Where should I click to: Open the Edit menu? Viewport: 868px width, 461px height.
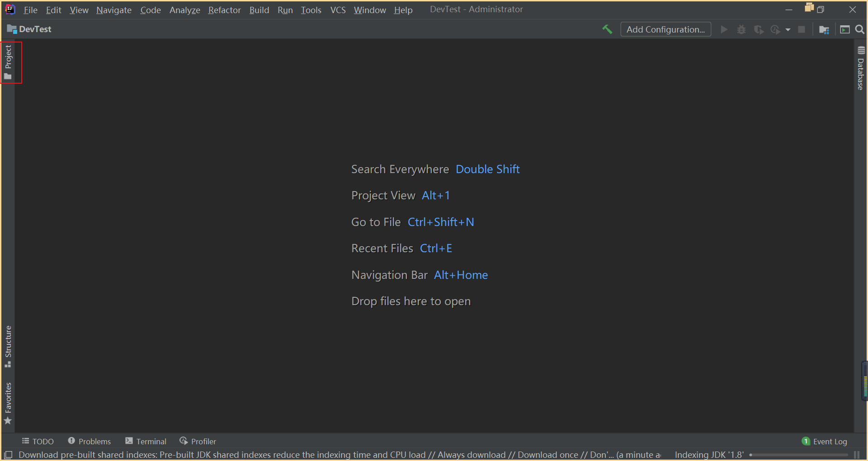(x=53, y=10)
